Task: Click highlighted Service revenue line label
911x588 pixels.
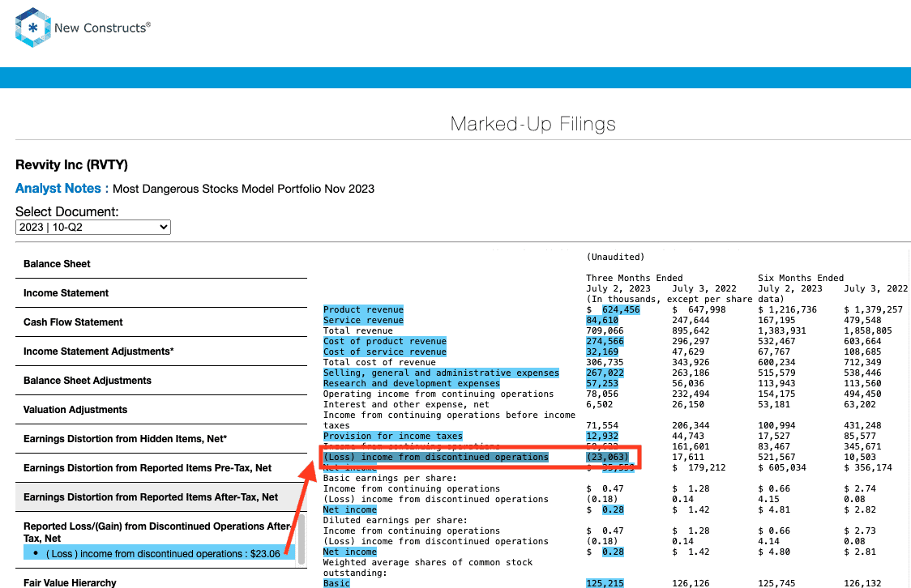Action: 363,321
